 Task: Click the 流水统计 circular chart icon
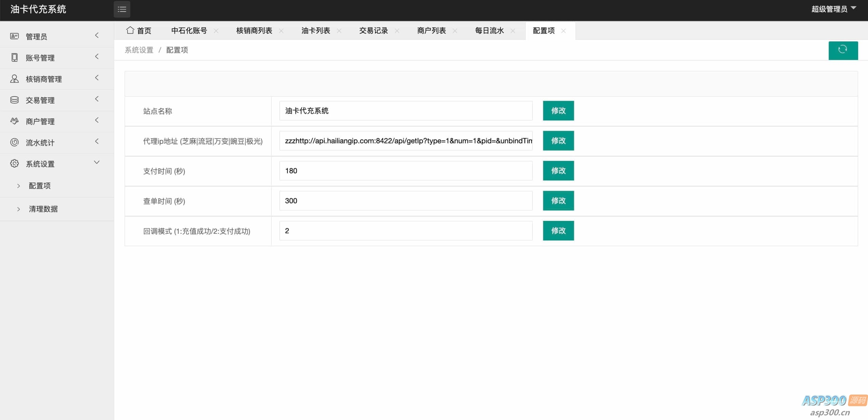pos(14,142)
